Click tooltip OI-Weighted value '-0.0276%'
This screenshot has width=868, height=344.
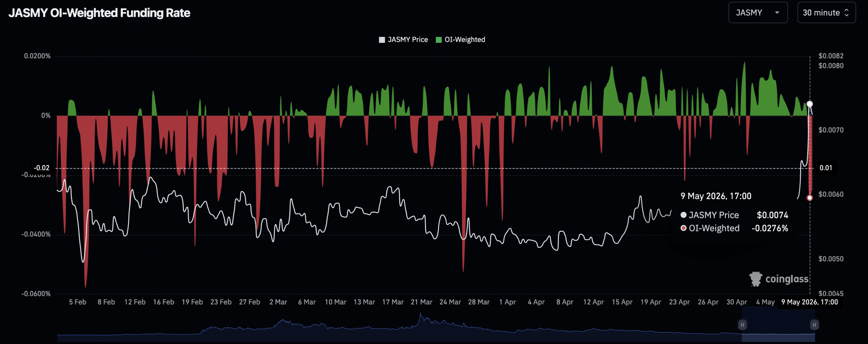point(770,228)
